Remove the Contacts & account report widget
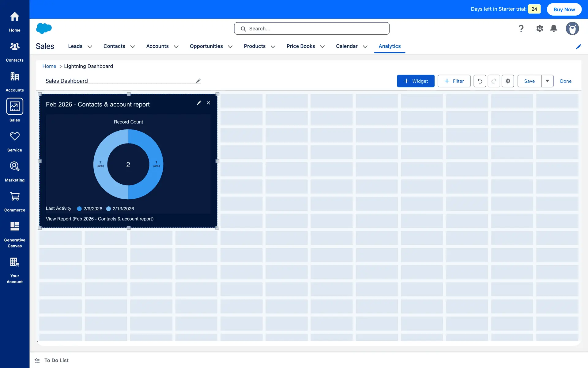Viewport: 588px width, 368px height. tap(209, 103)
